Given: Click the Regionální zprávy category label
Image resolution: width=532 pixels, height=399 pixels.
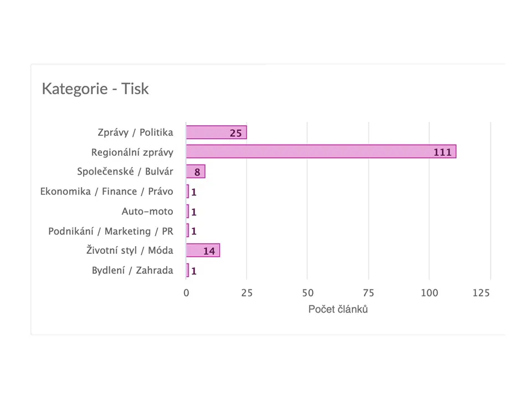Looking at the screenshot, I should click(x=132, y=152).
